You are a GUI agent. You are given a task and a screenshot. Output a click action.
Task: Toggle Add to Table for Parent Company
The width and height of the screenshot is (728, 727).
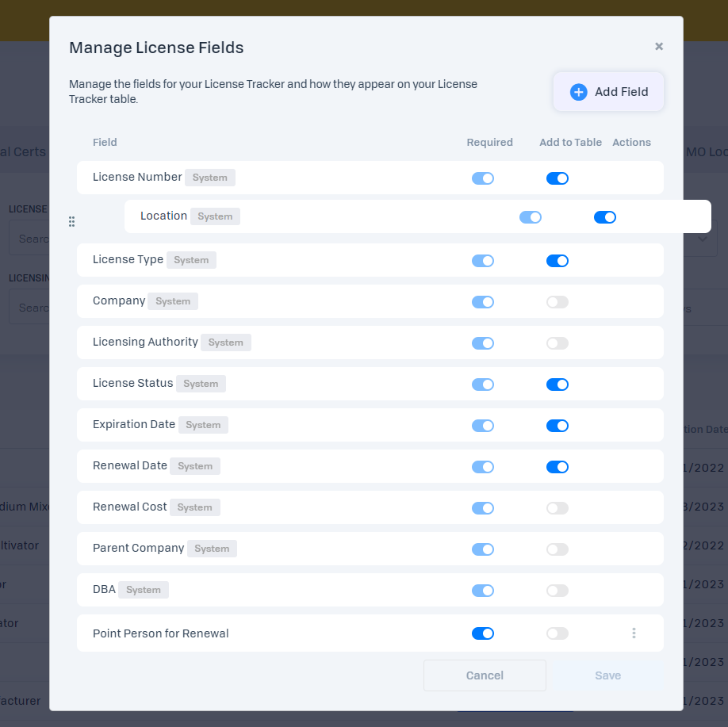pyautogui.click(x=557, y=549)
